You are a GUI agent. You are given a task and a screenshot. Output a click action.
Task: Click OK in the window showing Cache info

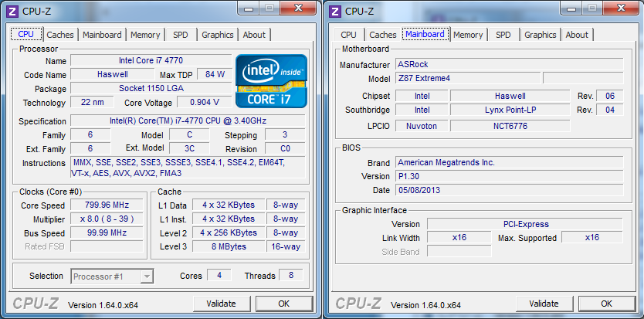click(283, 304)
